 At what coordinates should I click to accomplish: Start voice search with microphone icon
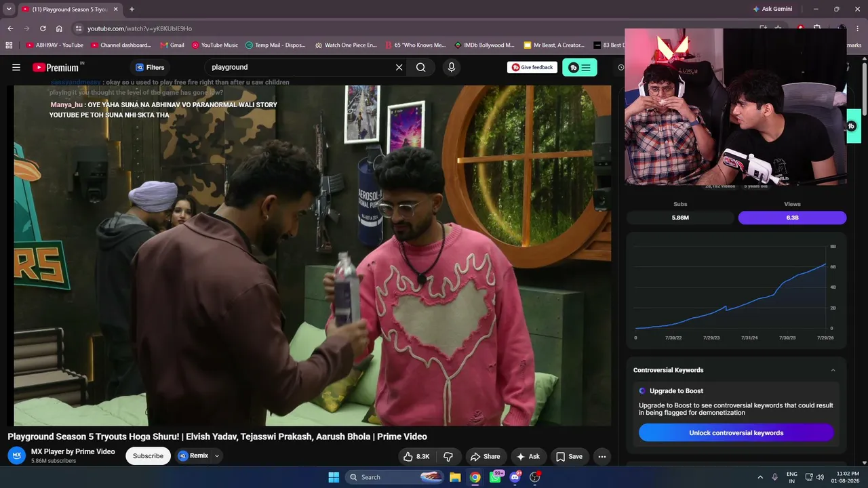coord(451,67)
